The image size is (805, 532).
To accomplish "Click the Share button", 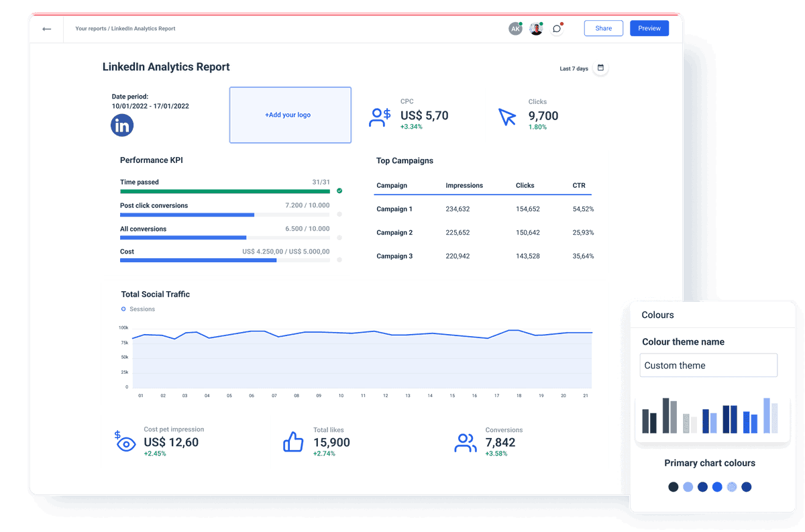I will click(x=603, y=28).
